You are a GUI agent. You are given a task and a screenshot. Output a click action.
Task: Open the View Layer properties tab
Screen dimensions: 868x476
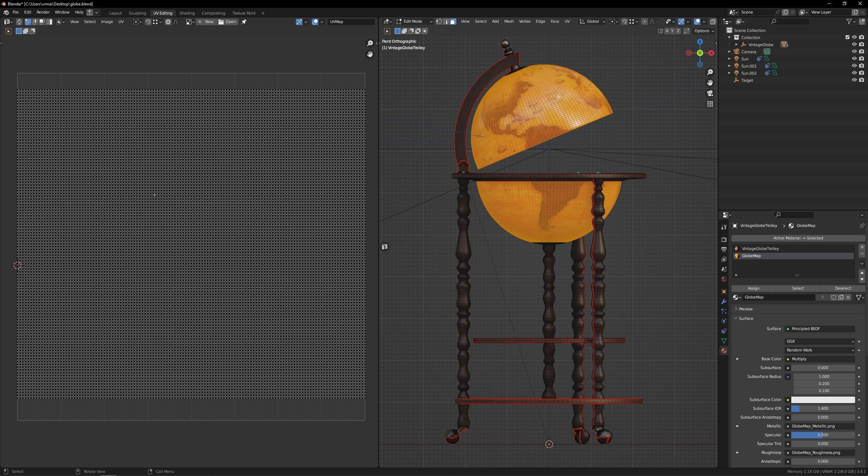[x=724, y=259]
